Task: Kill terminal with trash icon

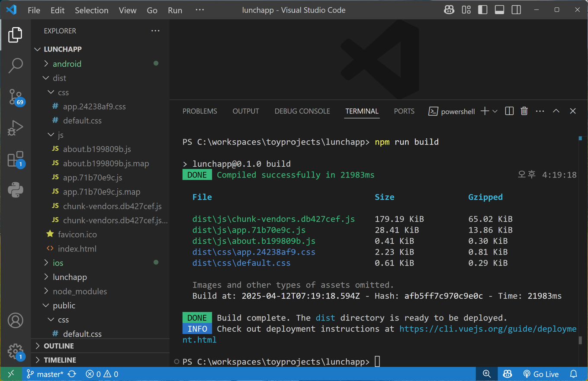Action: pyautogui.click(x=524, y=111)
